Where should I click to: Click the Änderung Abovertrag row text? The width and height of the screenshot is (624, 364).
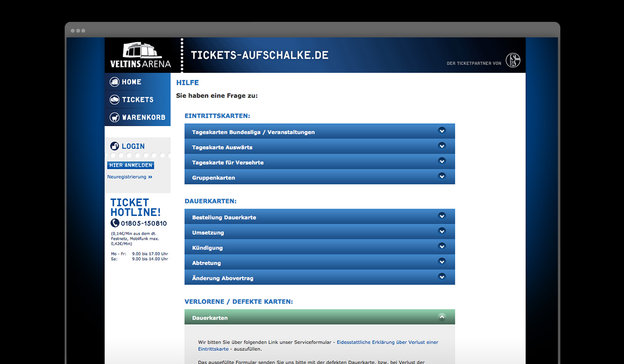223,279
